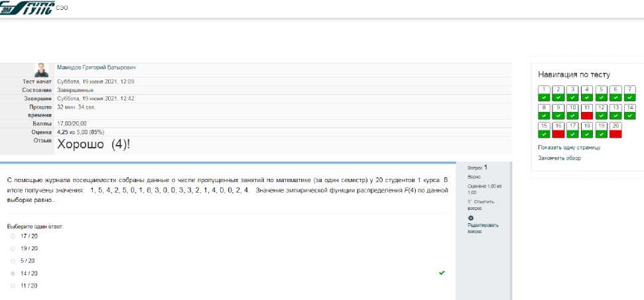Go to question 14 in test navigation
This screenshot has height=300, width=644.
point(630,112)
